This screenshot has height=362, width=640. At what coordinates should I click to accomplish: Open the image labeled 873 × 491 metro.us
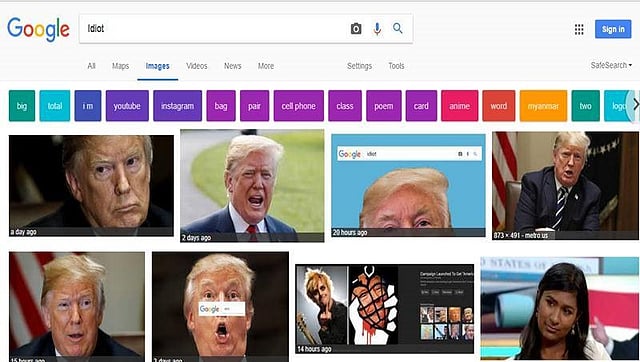[x=565, y=185]
